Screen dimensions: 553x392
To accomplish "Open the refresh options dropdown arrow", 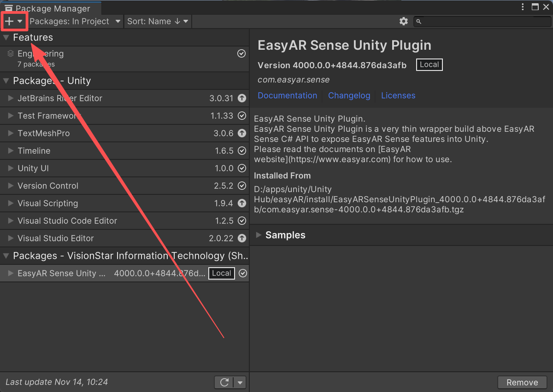I will [x=240, y=382].
